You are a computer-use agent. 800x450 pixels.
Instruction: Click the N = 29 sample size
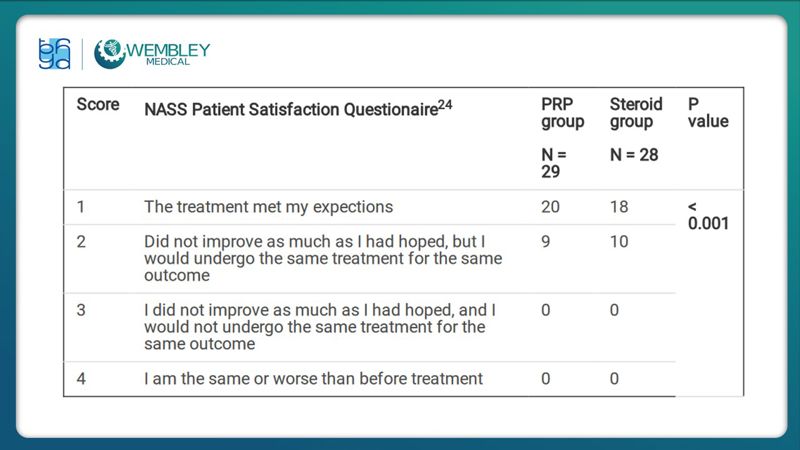tap(555, 163)
